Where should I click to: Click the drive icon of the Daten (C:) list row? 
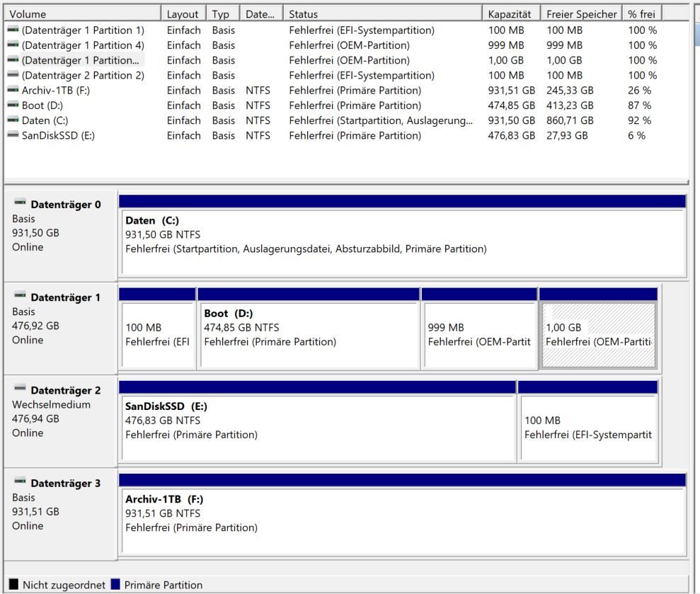[x=13, y=120]
